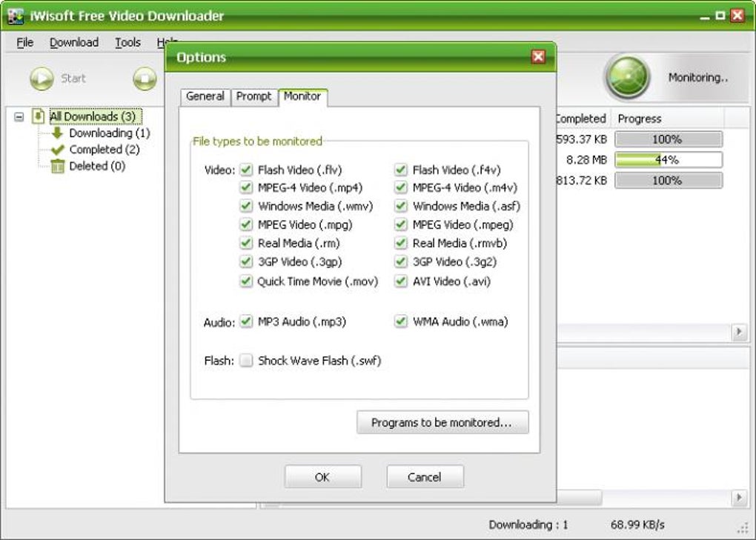Uncheck Flash Video (.flv) checkbox

tap(246, 170)
